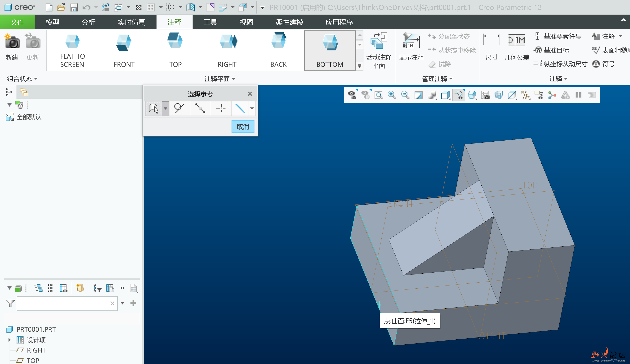This screenshot has height=364, width=630.
Task: Click the geometric tolerance (几何公差) icon
Action: coord(516,40)
